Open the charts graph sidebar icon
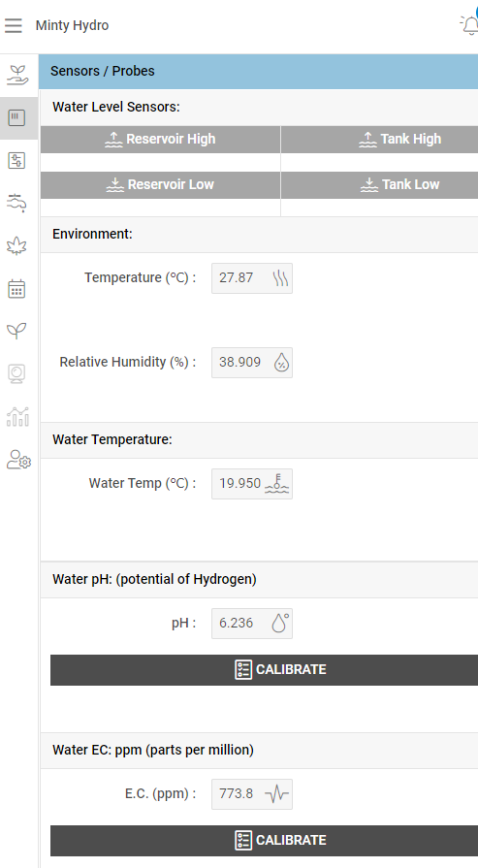Screen dimensions: 478x868 (17, 416)
